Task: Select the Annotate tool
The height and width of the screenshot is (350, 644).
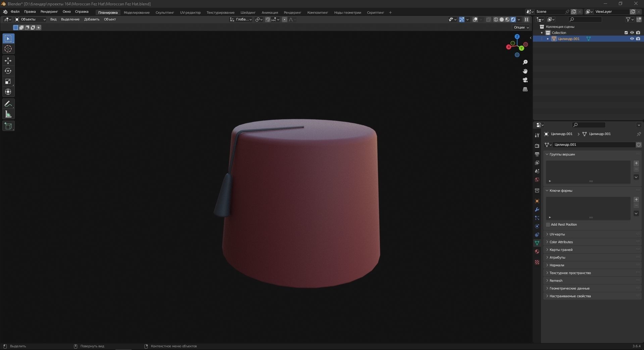Action: pyautogui.click(x=8, y=104)
